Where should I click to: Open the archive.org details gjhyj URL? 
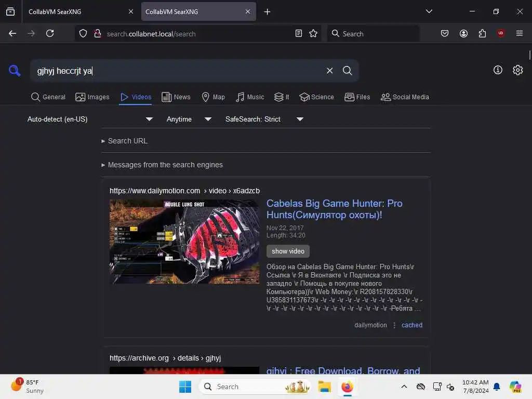[x=165, y=358]
